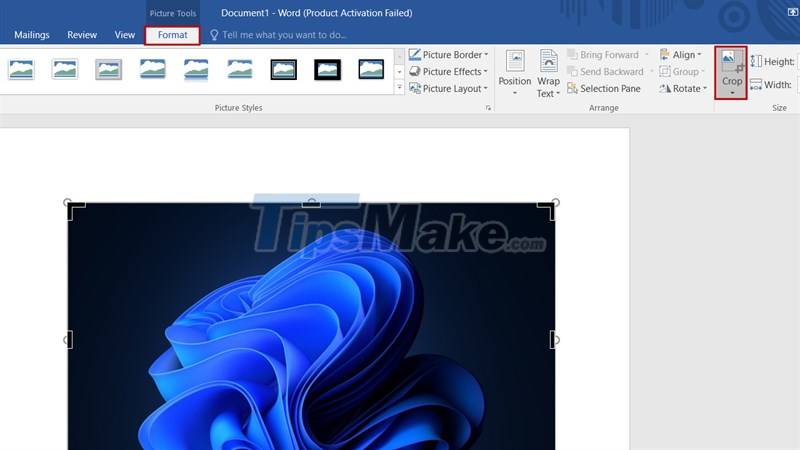Click the top center crop handle
The height and width of the screenshot is (450, 800).
tap(311, 204)
